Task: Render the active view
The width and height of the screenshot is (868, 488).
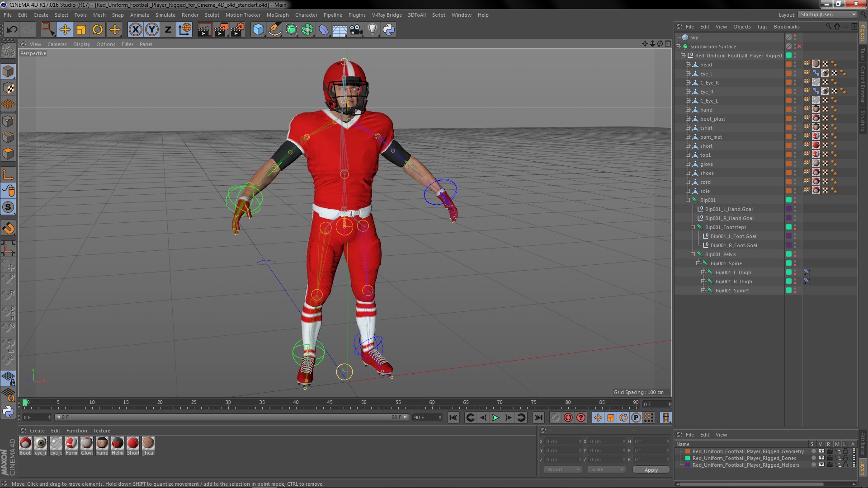Action: 204,30
